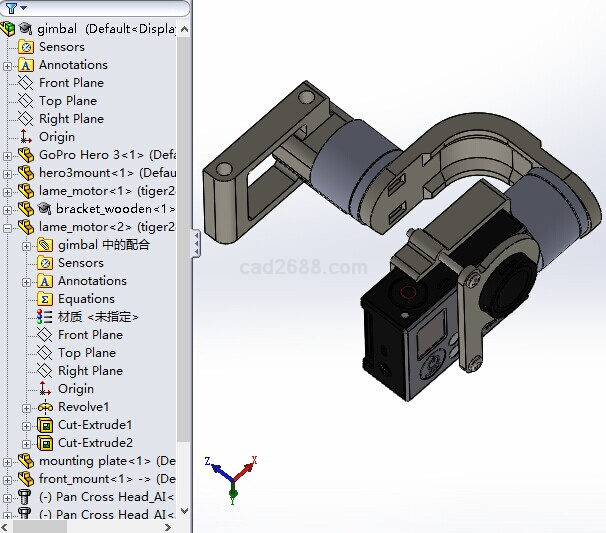The width and height of the screenshot is (606, 533).
Task: Click the Equations folder icon
Action: pyautogui.click(x=45, y=299)
